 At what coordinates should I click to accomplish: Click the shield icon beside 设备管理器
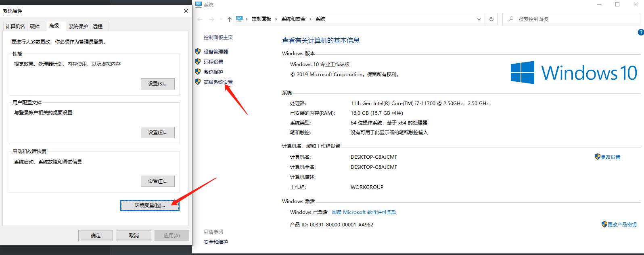pyautogui.click(x=198, y=52)
